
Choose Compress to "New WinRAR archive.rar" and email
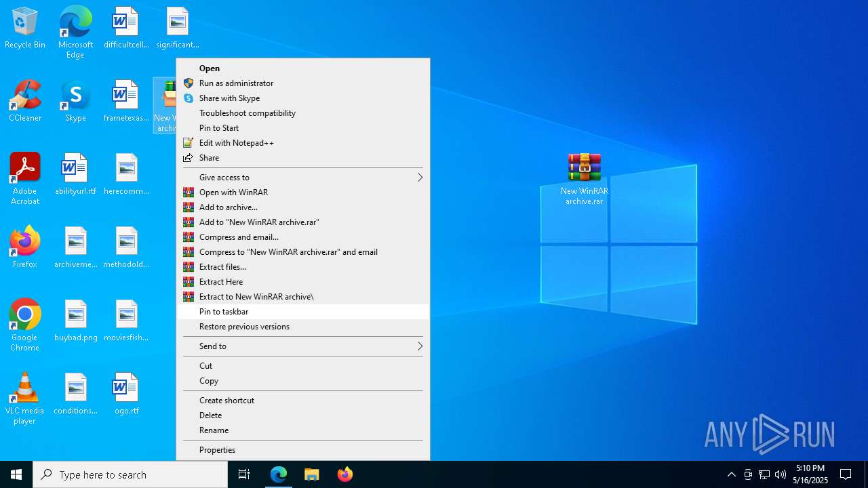click(x=303, y=252)
